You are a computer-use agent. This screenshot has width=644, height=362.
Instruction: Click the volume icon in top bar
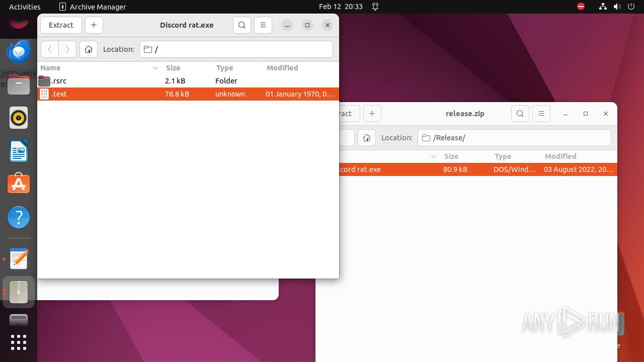617,7
